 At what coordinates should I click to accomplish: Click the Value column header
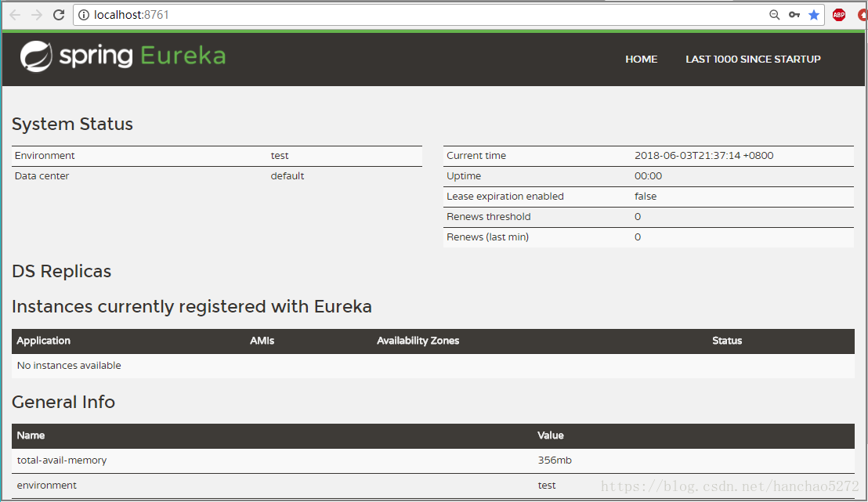[x=550, y=435]
